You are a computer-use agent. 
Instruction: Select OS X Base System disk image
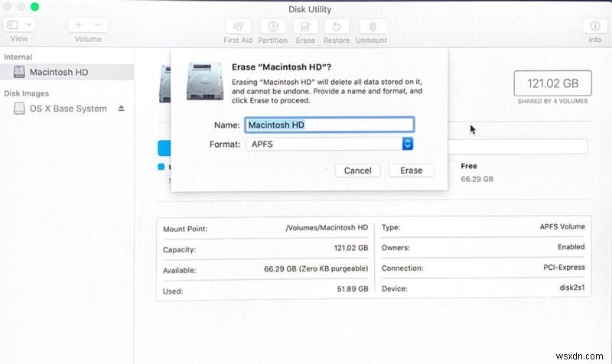click(x=67, y=109)
